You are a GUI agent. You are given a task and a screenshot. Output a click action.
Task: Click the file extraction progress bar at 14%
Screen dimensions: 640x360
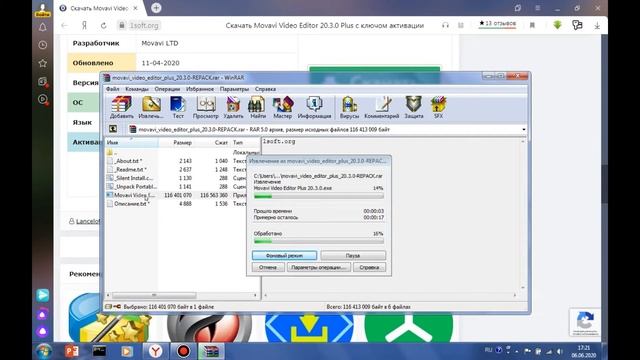tap(318, 196)
